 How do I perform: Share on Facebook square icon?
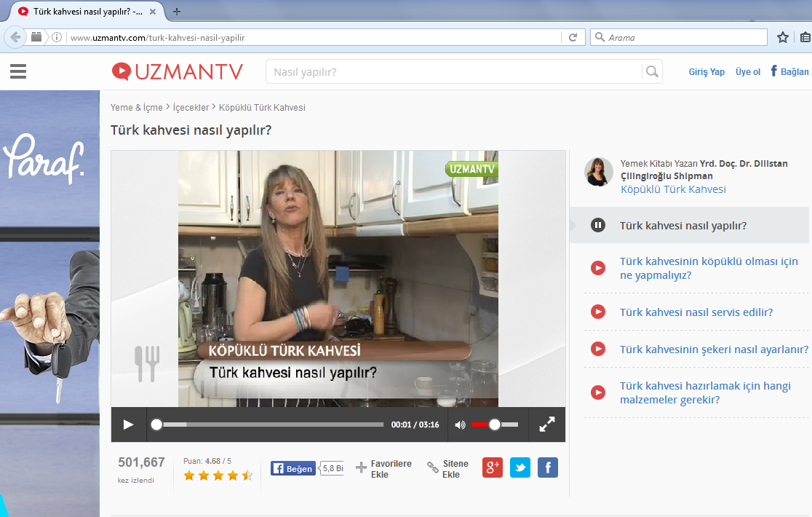click(x=547, y=467)
